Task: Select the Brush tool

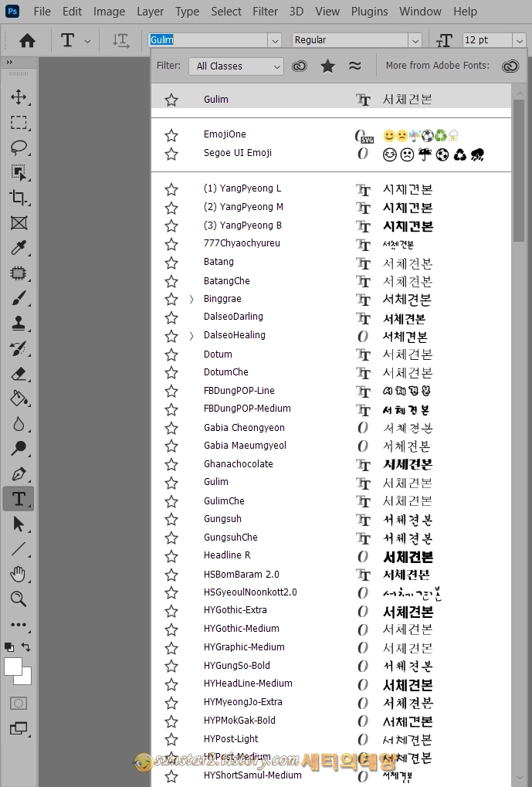Action: [x=19, y=298]
